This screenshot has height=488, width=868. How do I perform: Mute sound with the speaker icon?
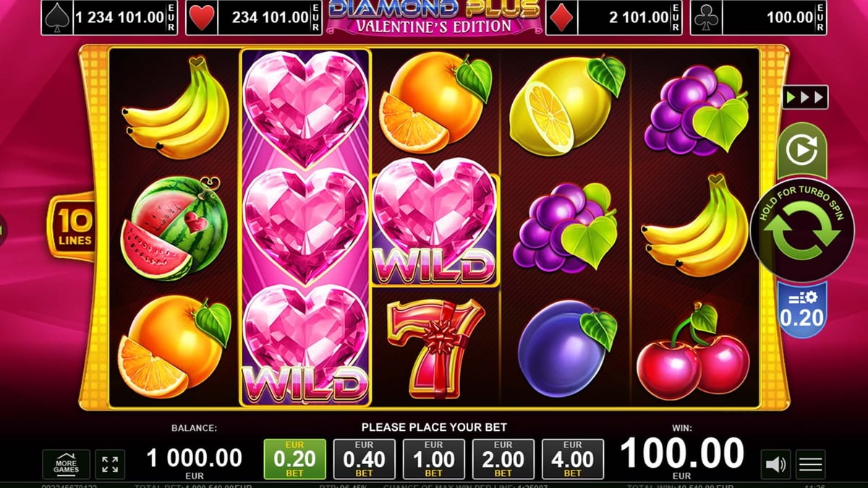(775, 464)
